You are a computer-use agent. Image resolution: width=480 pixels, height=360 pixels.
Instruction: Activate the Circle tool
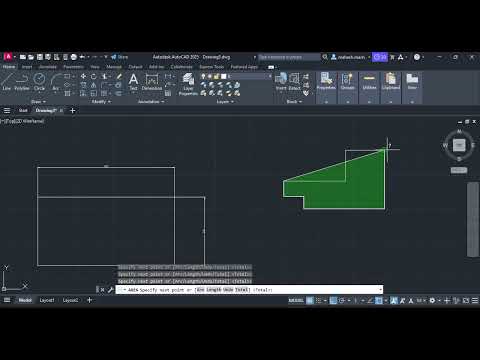39,82
